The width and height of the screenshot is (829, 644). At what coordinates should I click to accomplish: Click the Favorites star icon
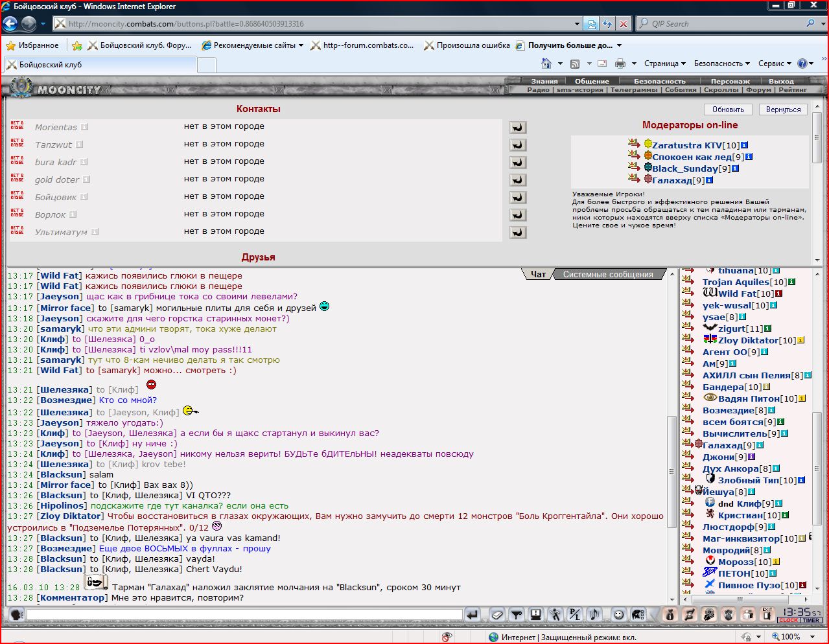point(11,45)
